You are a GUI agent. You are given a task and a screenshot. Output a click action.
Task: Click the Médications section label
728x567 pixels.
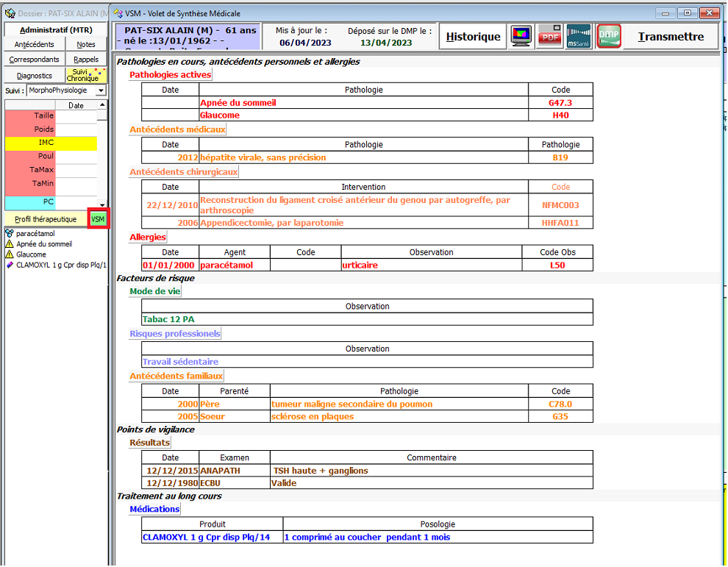[154, 509]
